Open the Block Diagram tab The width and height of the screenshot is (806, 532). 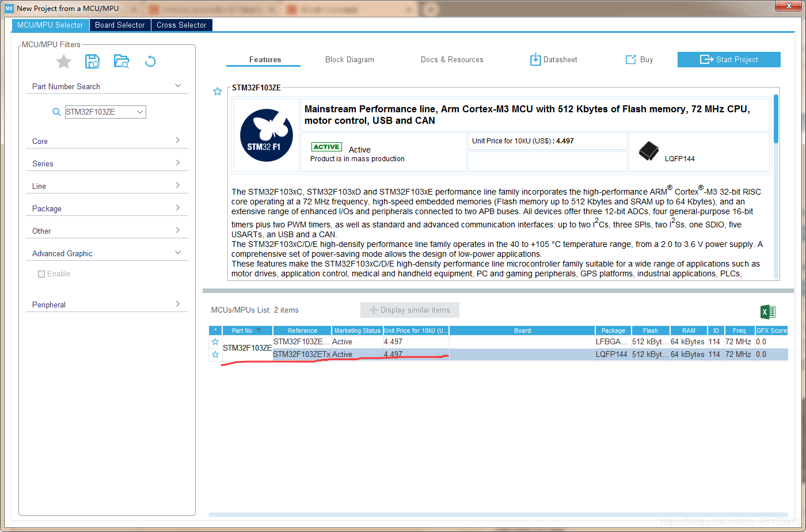point(349,59)
